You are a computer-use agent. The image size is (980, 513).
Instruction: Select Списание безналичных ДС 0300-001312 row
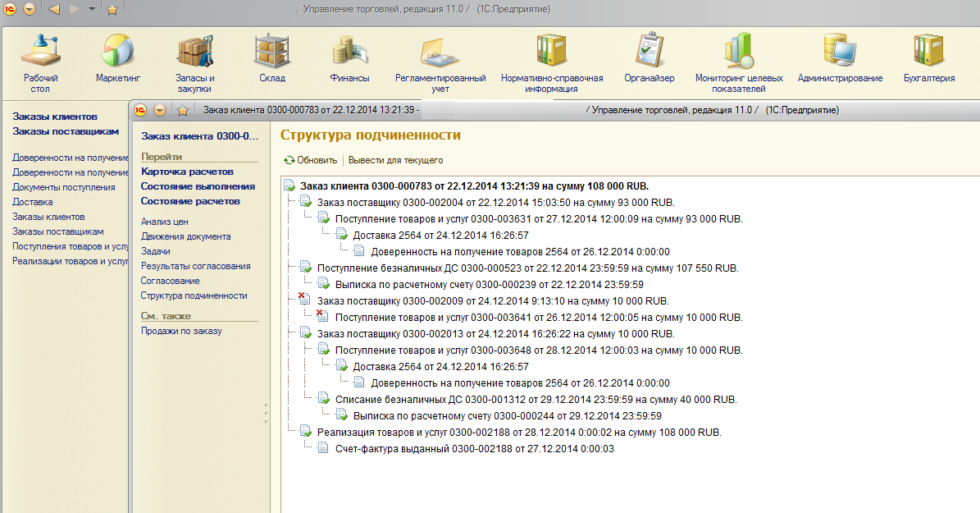(x=536, y=400)
